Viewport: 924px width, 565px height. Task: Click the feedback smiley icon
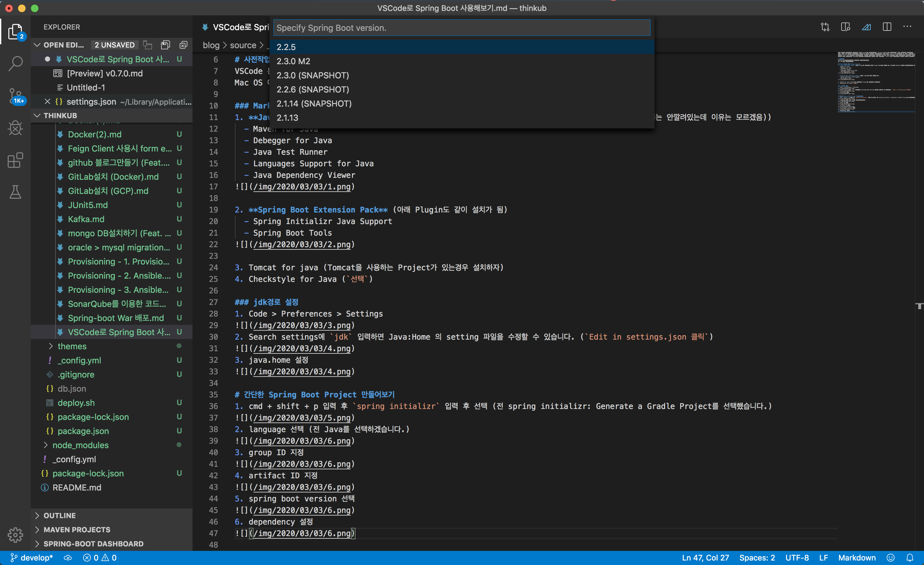891,558
